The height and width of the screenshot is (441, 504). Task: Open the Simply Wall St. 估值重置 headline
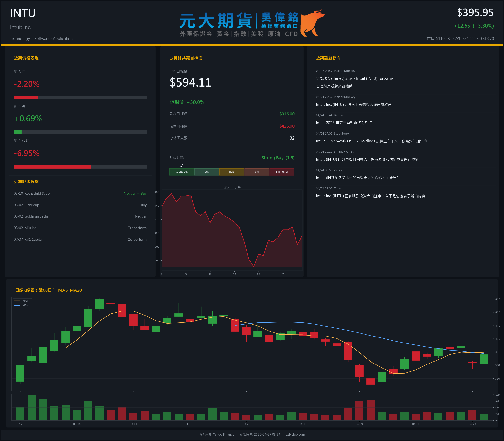click(x=367, y=159)
